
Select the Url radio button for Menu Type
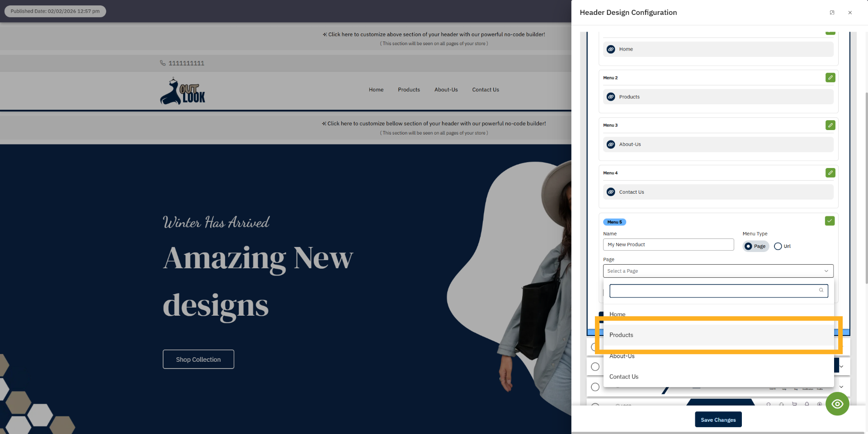click(778, 246)
